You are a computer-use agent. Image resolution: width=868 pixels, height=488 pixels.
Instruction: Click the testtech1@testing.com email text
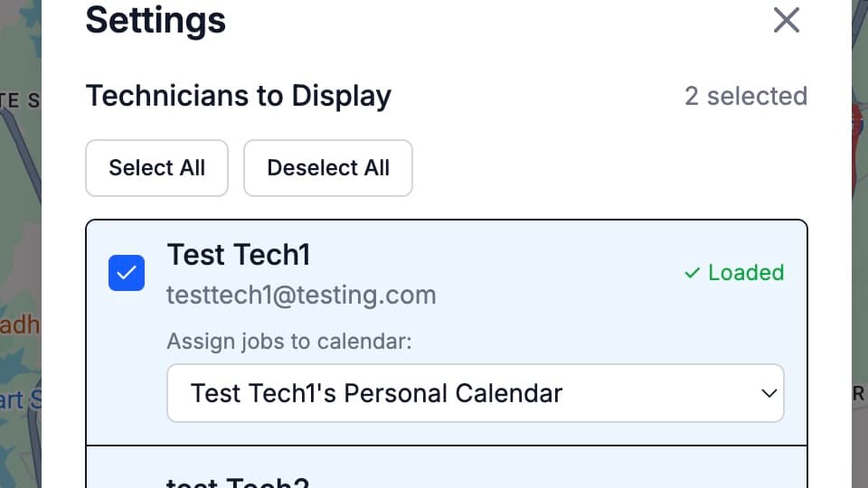point(301,295)
